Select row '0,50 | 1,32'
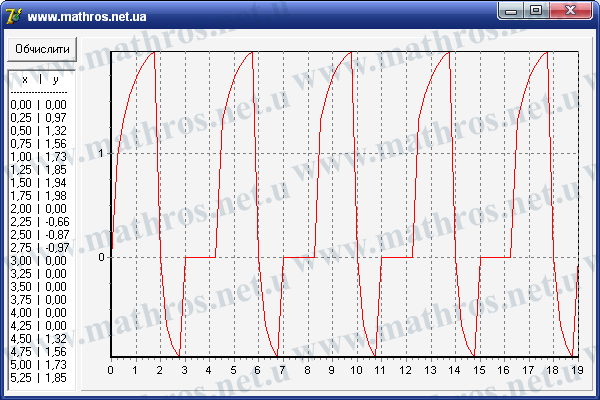Image resolution: width=600 pixels, height=400 pixels. point(39,131)
